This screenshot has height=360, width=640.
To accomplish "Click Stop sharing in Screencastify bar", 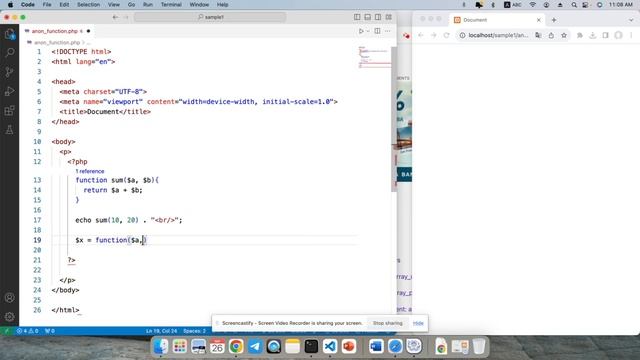I will pos(388,323).
